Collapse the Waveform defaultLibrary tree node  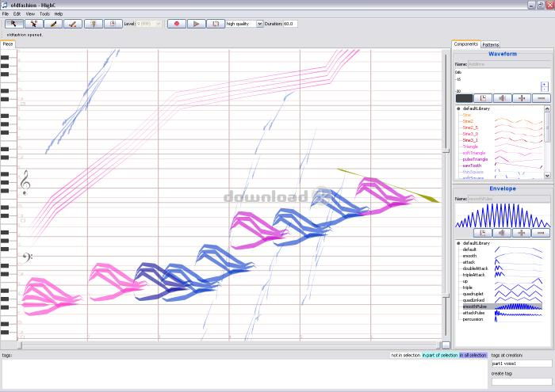tap(458, 108)
